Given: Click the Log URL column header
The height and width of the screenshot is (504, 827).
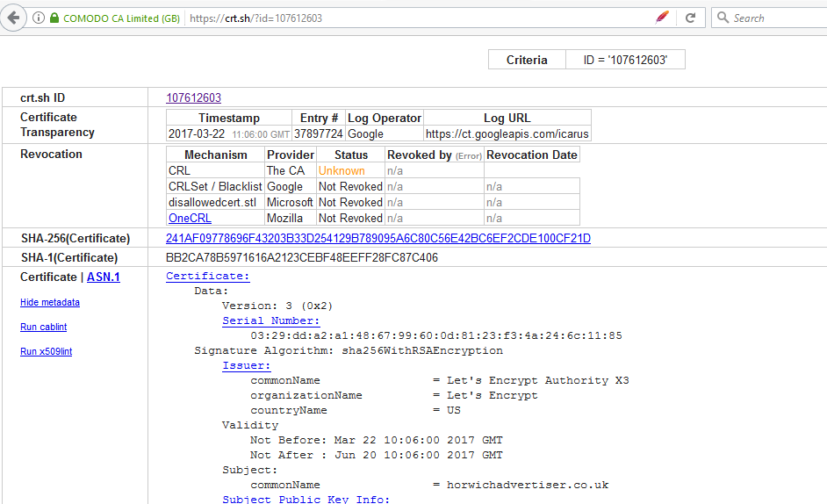Looking at the screenshot, I should 507,119.
